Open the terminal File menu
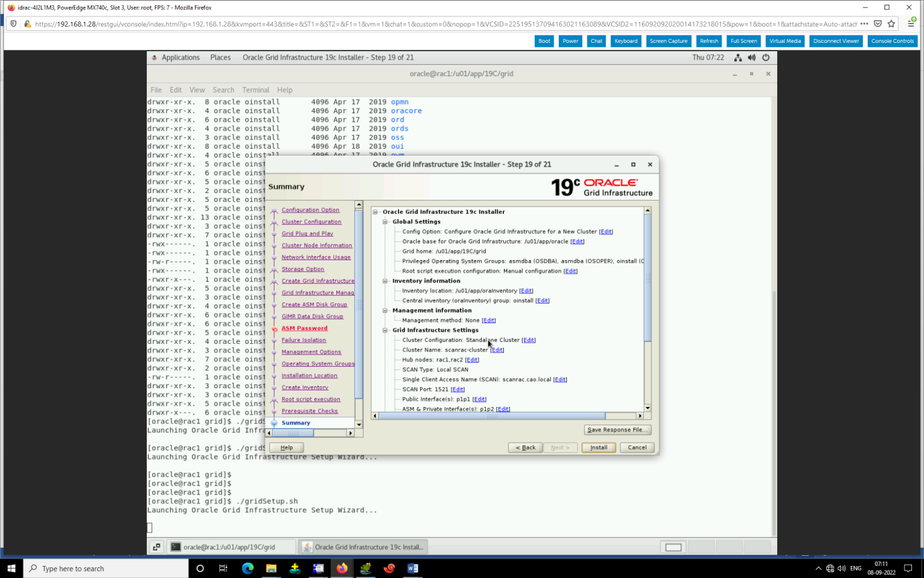 [156, 90]
